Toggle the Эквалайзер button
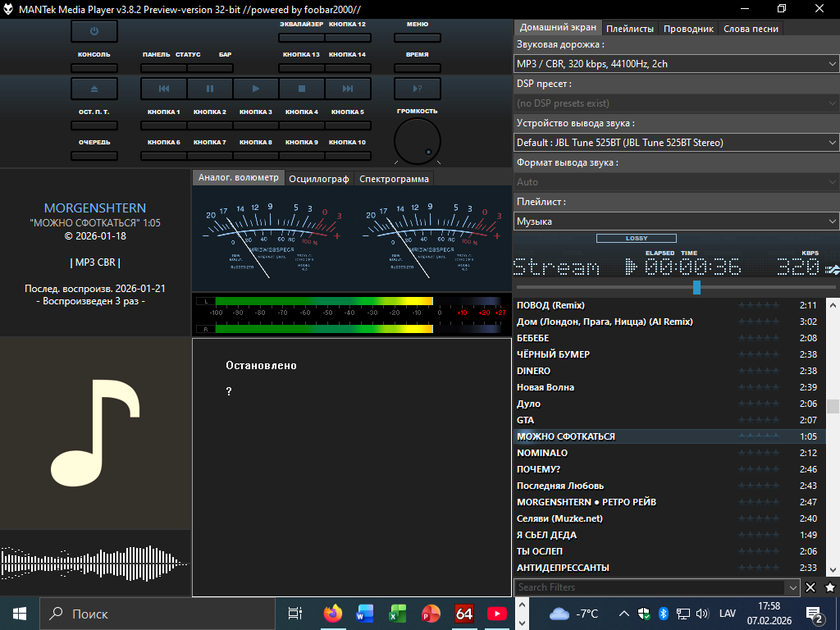 (302, 38)
